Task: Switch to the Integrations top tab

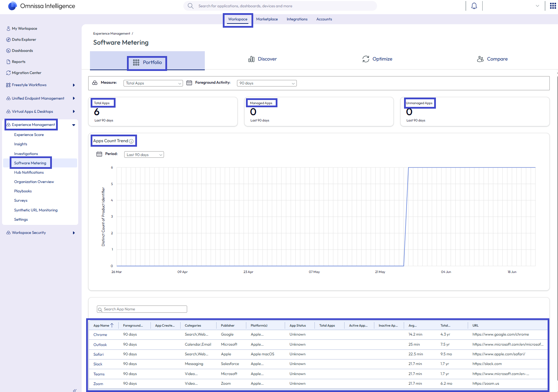Action: [297, 19]
